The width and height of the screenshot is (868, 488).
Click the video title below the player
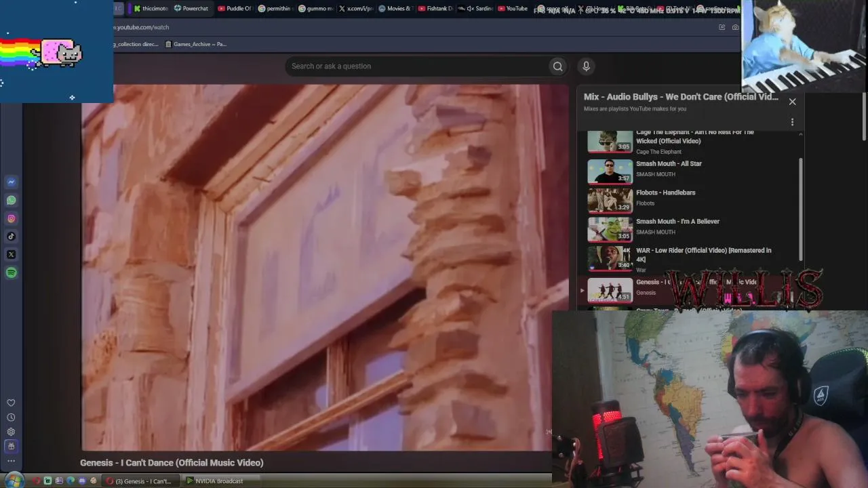click(x=172, y=463)
